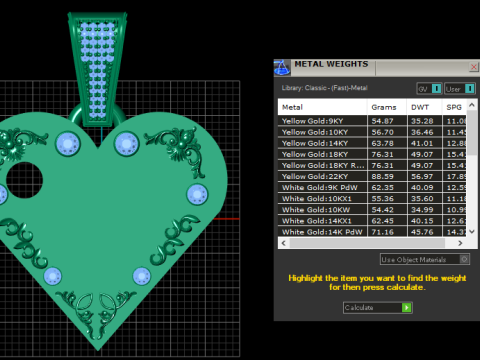Click the Metal Weights flask icon
This screenshot has width=480, height=360.
tap(282, 68)
